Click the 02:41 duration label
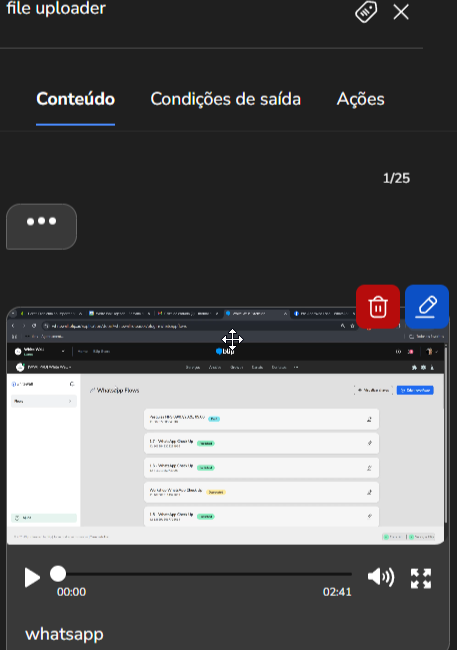The height and width of the screenshot is (650, 457). (x=337, y=592)
